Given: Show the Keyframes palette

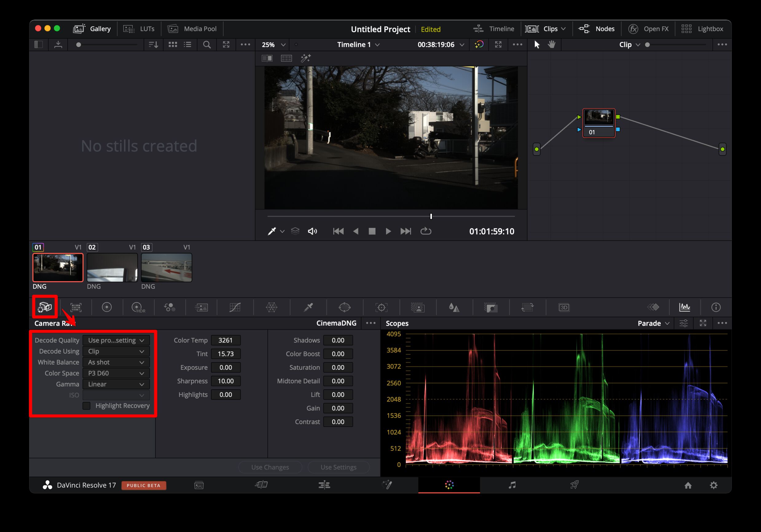Looking at the screenshot, I should pyautogui.click(x=653, y=307).
